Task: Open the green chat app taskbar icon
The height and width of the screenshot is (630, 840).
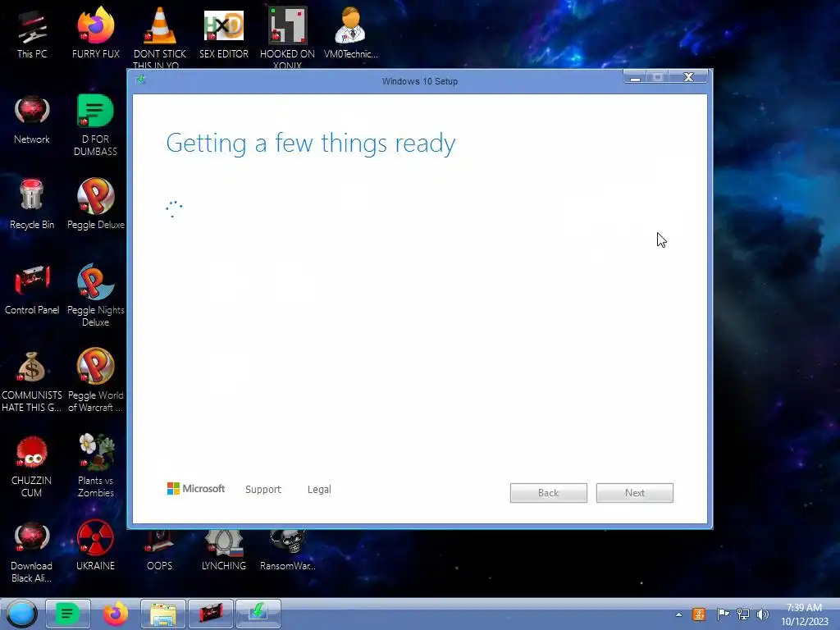Action: click(67, 614)
